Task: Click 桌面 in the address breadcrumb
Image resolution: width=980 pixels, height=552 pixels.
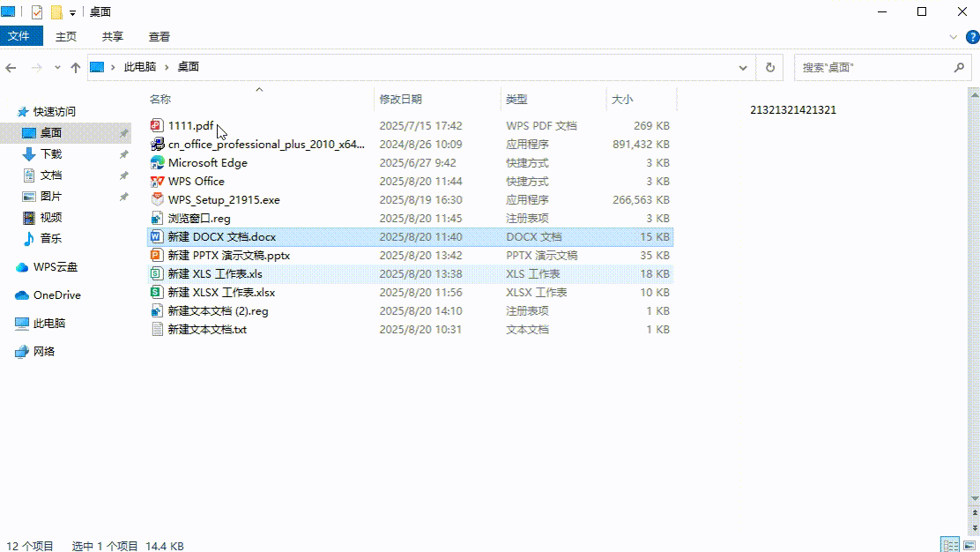Action: point(188,67)
